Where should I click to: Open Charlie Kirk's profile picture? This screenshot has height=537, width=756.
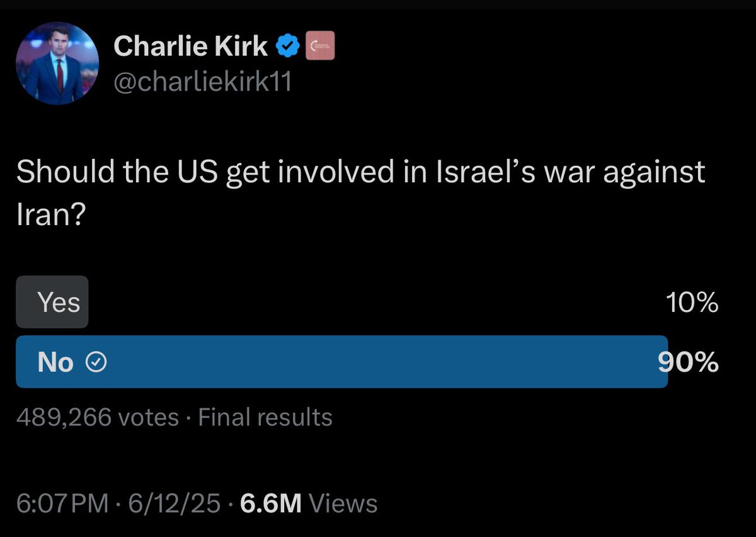[57, 63]
